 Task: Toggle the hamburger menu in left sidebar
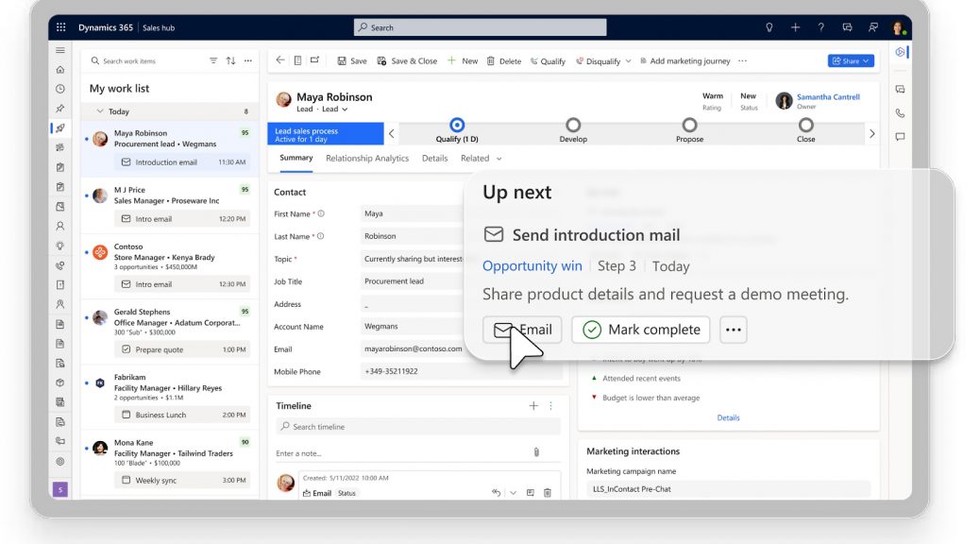point(60,50)
